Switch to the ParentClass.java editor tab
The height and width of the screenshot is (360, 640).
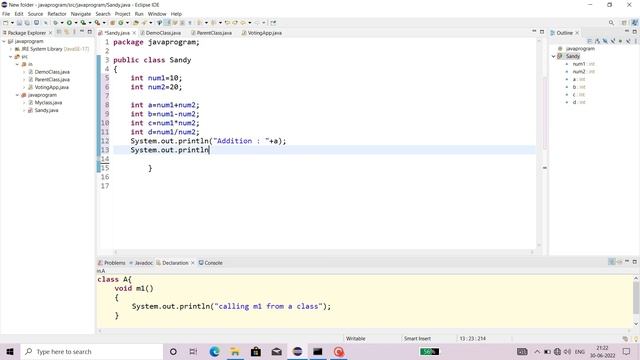click(211, 33)
